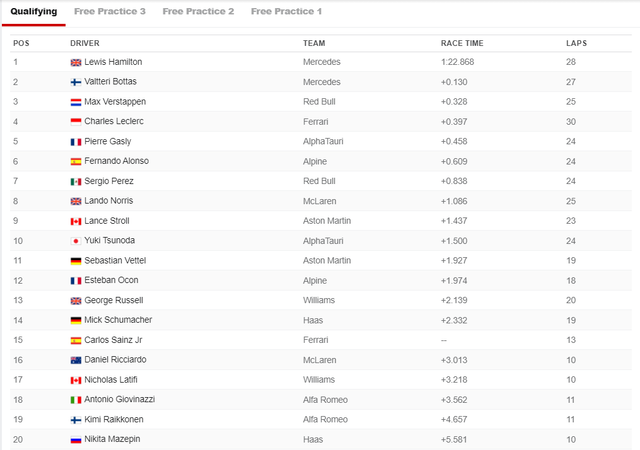Click the Japanese flag beside Yuki Tsunoda

[76, 241]
